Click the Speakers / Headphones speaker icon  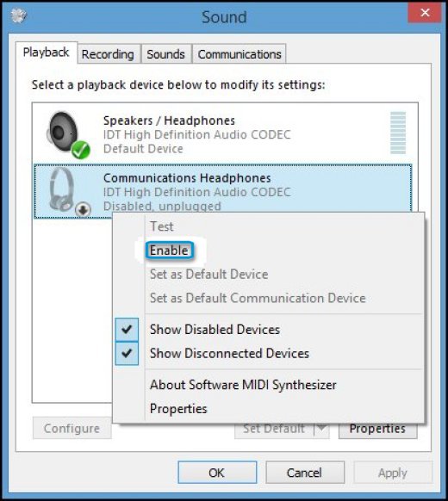coord(68,134)
